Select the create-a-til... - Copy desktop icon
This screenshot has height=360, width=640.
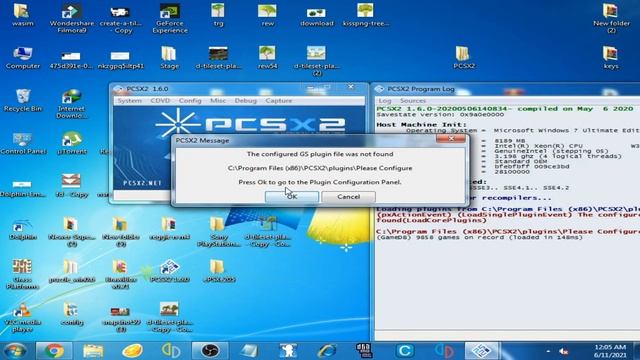[120, 18]
